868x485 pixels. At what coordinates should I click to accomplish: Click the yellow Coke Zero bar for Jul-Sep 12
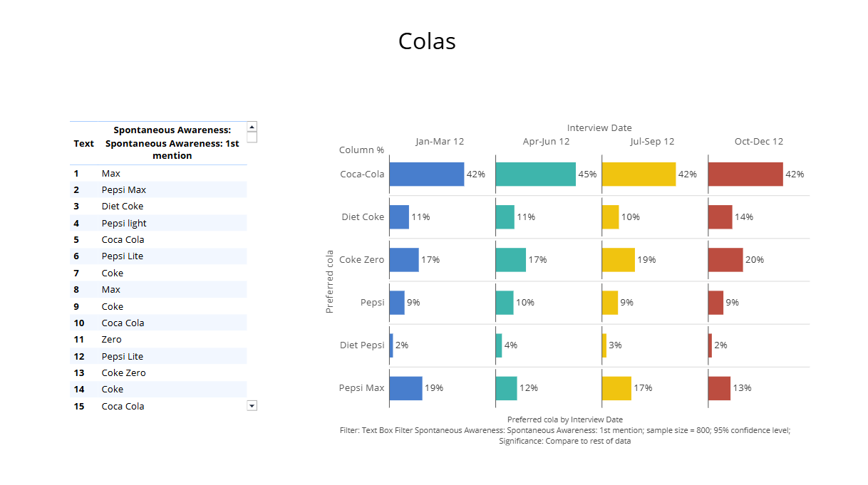click(x=618, y=260)
